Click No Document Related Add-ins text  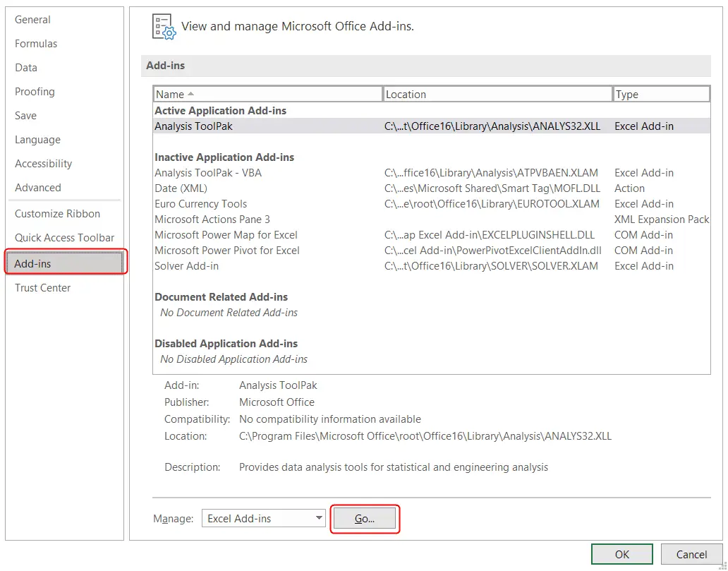(x=229, y=313)
